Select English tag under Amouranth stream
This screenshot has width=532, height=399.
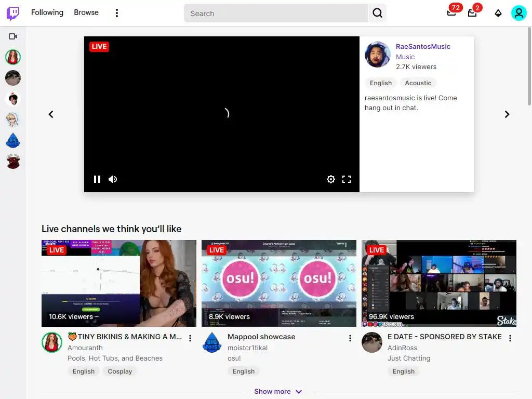[x=84, y=371]
